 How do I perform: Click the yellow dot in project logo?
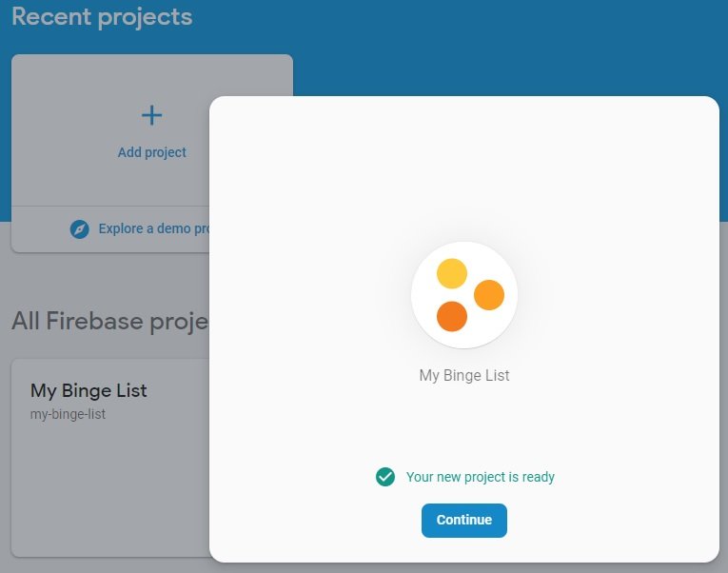pyautogui.click(x=452, y=273)
